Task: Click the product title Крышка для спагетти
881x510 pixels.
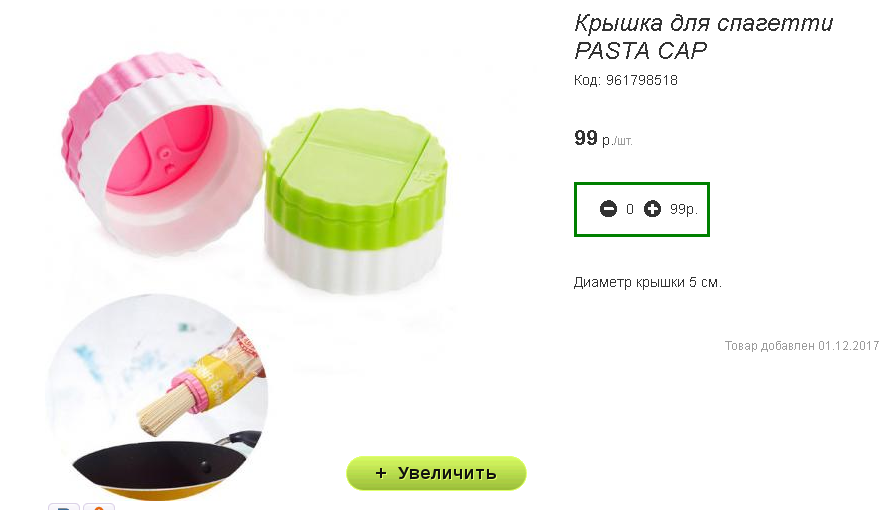Action: point(703,24)
